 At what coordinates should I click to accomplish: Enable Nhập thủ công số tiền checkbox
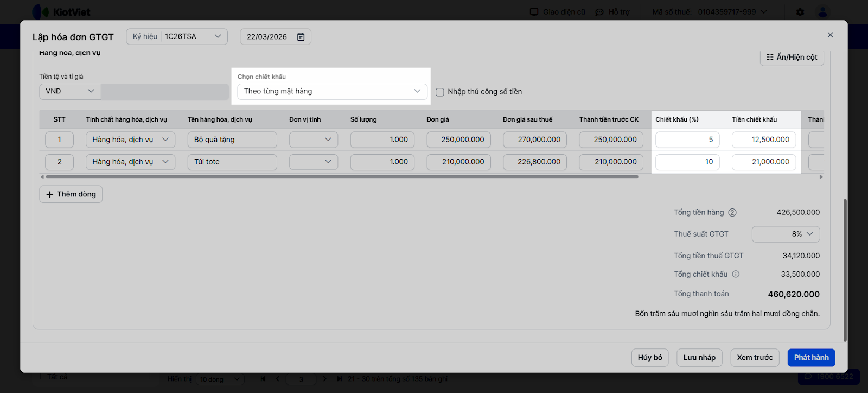tap(440, 92)
